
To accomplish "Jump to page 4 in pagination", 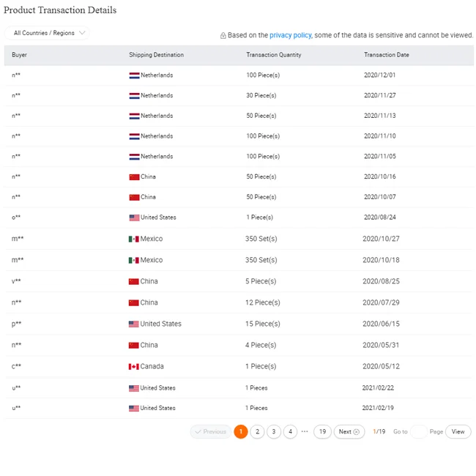I will tap(290, 431).
